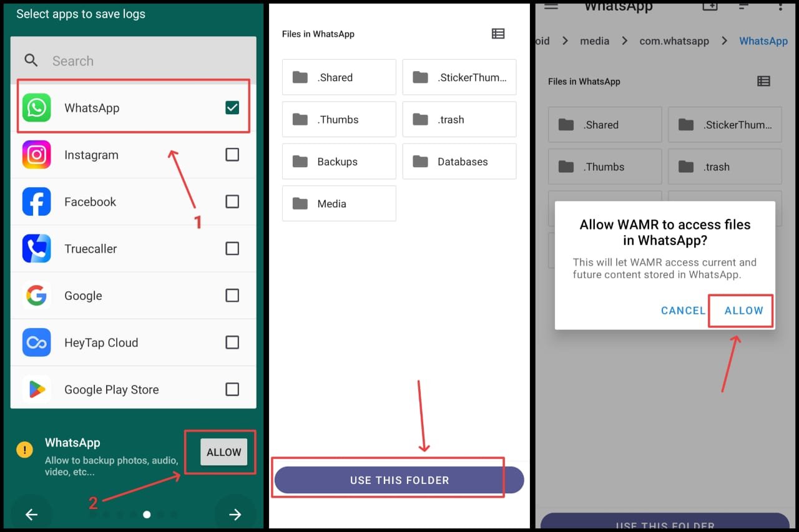The height and width of the screenshot is (532, 799).
Task: Switch to list view in the dimmed file picker
Action: (x=763, y=81)
